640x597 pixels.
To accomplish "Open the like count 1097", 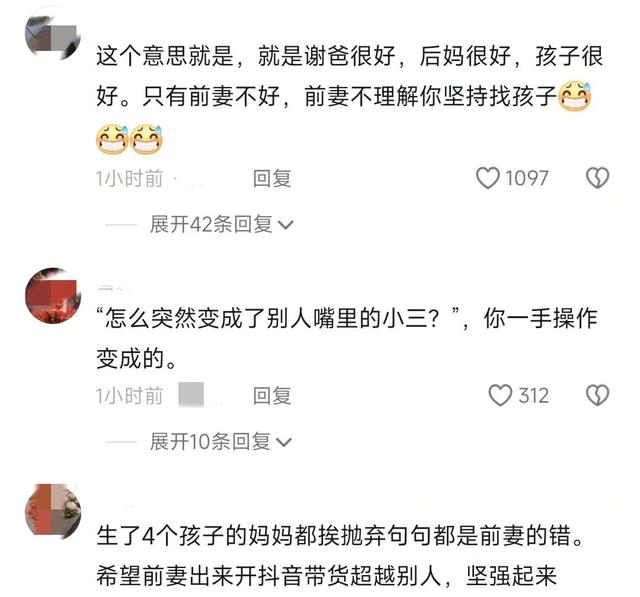I will (527, 178).
